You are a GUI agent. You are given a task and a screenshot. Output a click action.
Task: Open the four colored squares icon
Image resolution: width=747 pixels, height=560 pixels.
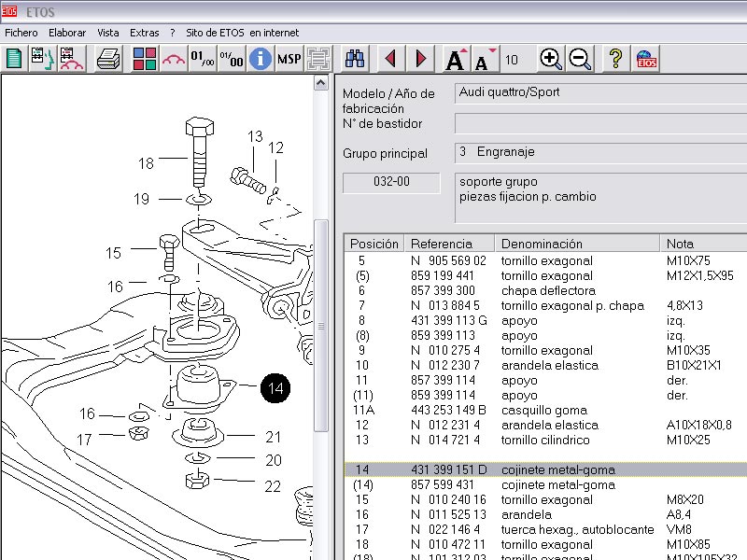145,59
